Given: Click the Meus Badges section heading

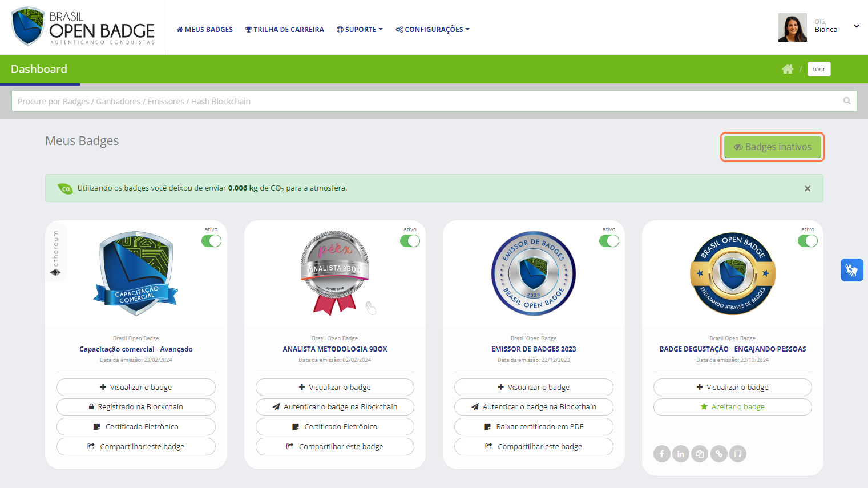Looking at the screenshot, I should (82, 140).
